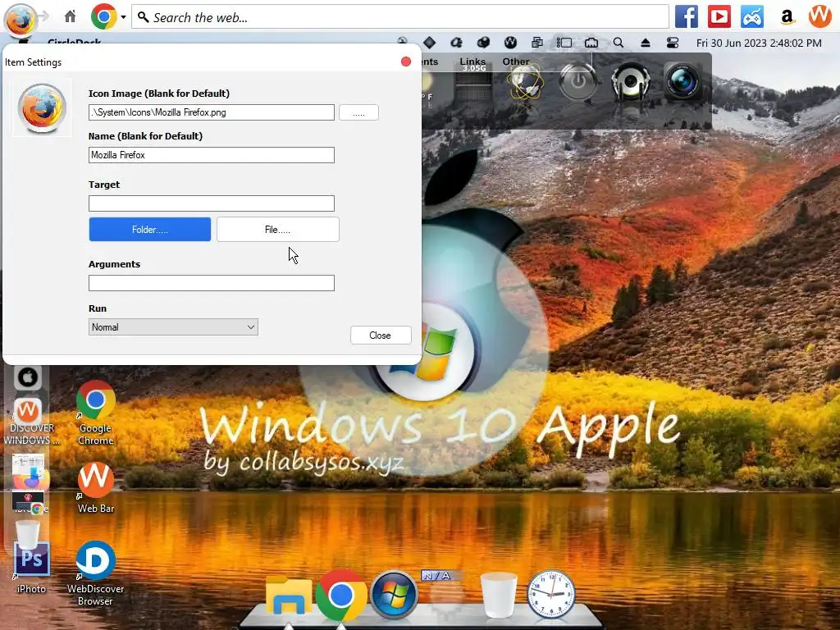Click the Firefox dock icon in top-left corner
This screenshot has height=630, width=840.
20,19
